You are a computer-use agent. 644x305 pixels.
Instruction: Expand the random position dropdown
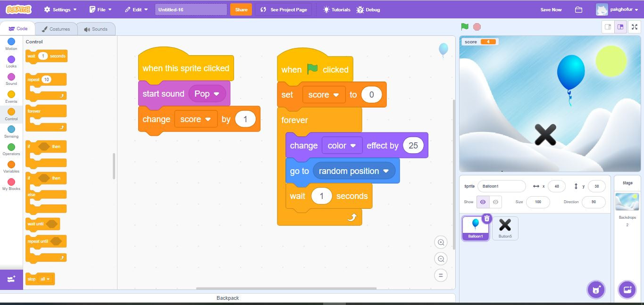pyautogui.click(x=386, y=171)
